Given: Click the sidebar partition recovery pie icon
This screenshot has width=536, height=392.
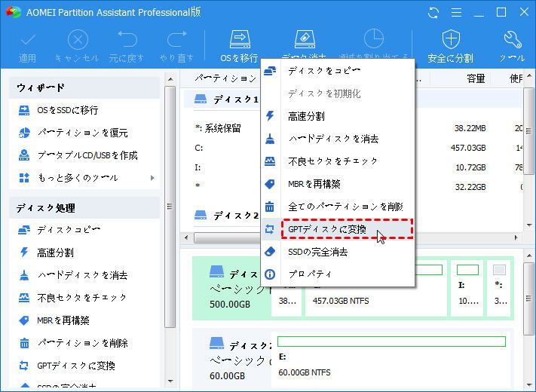Looking at the screenshot, I should tap(24, 133).
